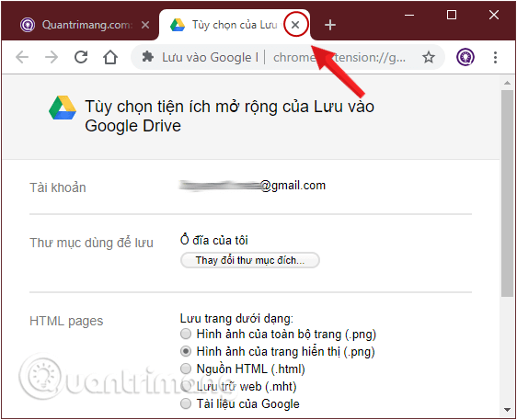517x420 pixels.
Task: Click the Lưu trang dưới dạng text
Action: click(236, 318)
